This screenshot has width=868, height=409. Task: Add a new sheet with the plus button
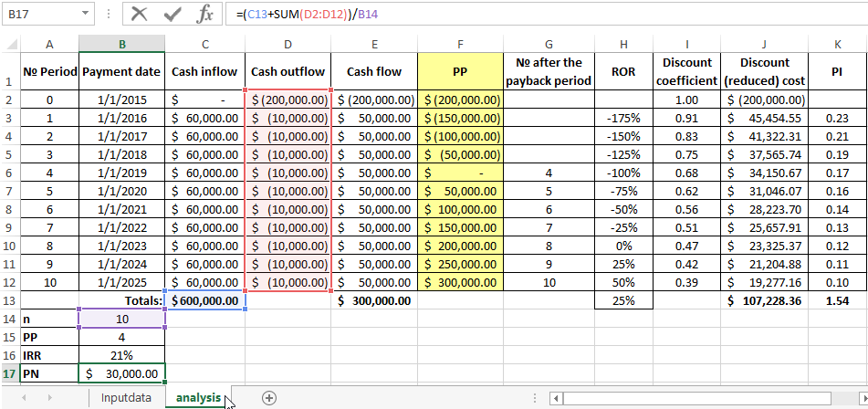(x=268, y=397)
